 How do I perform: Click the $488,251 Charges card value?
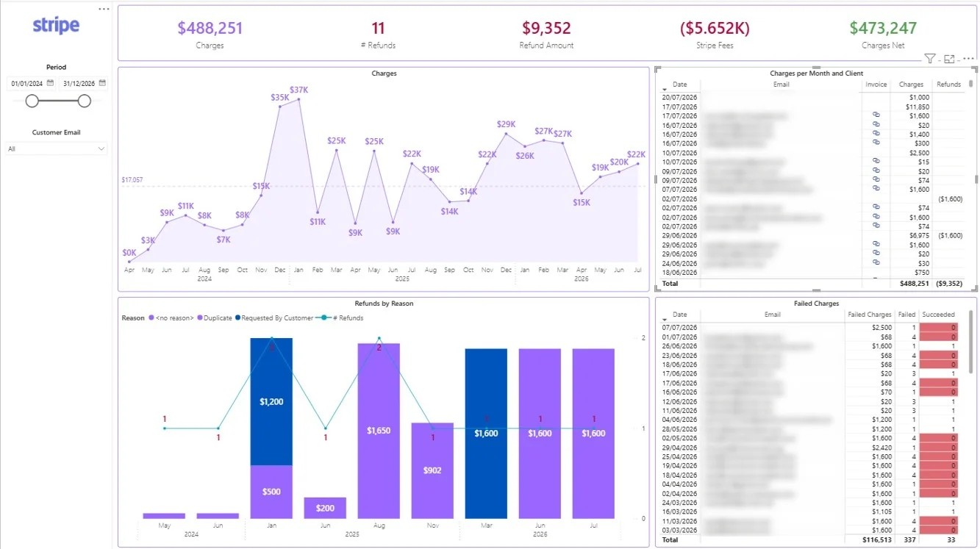(x=210, y=28)
